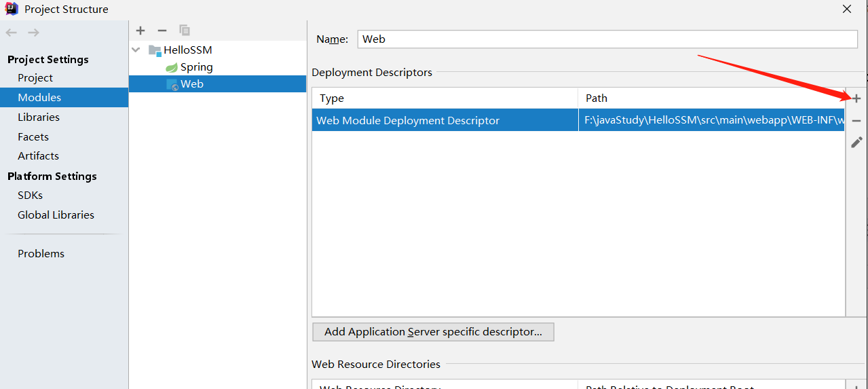Select the Spring facet node
Screen dimensions: 868x389
click(x=196, y=67)
